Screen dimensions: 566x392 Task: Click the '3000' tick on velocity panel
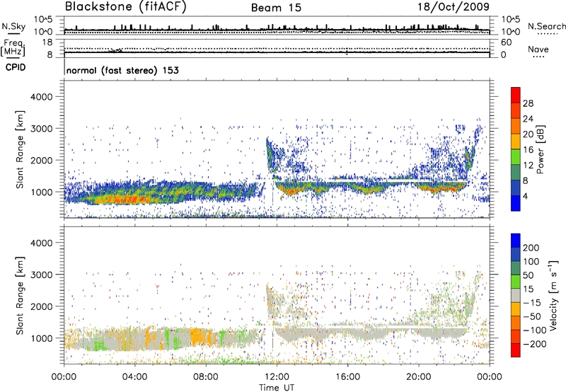click(42, 275)
